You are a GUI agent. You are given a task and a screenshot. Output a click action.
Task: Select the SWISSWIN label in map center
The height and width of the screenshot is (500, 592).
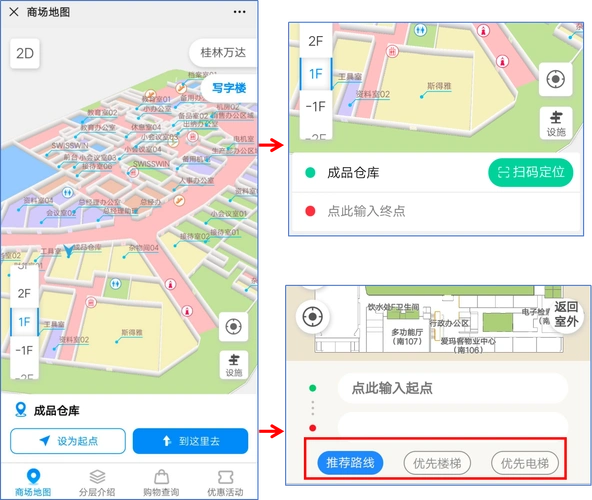pyautogui.click(x=151, y=164)
